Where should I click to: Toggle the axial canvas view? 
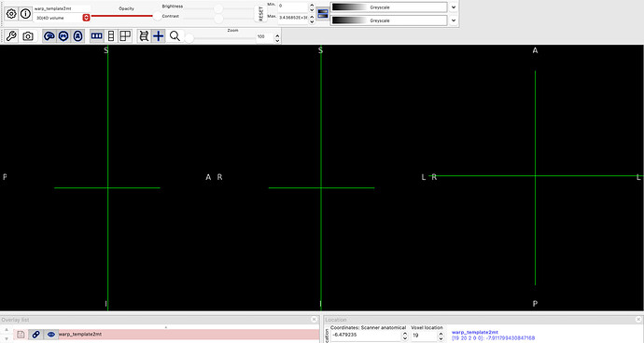tap(77, 36)
